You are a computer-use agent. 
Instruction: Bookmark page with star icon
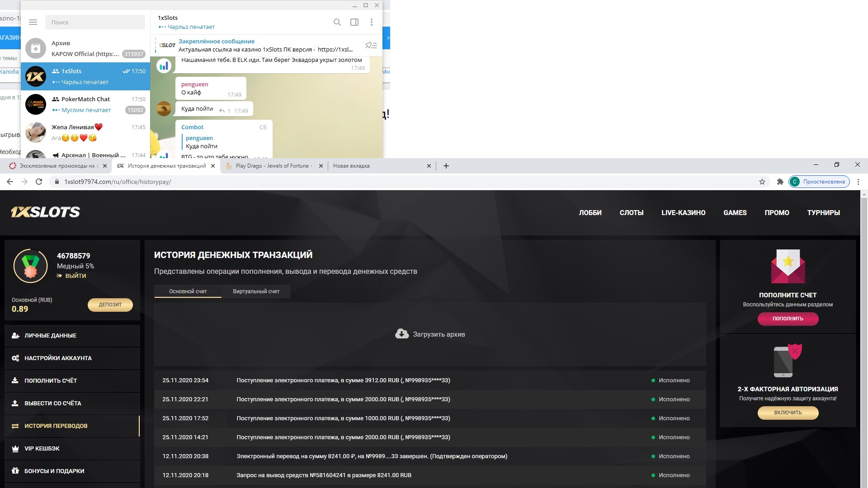(x=762, y=182)
